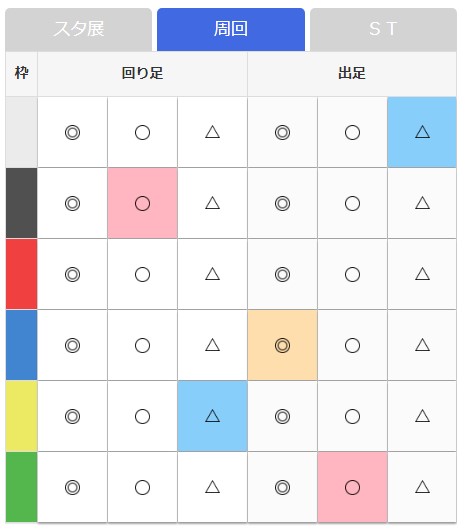465x531 pixels.
Task: Click the 出足 column header
Action: click(352, 73)
